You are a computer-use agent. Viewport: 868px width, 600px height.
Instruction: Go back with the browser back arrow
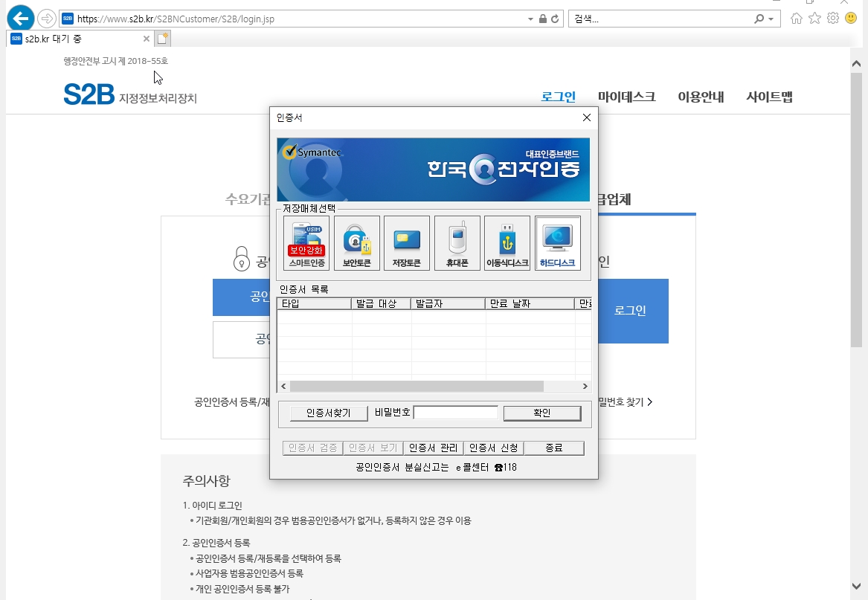(x=21, y=19)
